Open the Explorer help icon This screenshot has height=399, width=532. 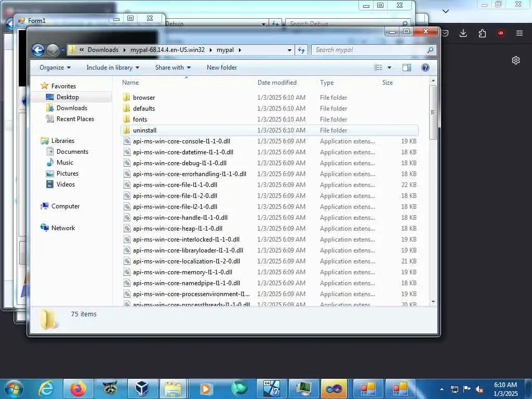(425, 68)
